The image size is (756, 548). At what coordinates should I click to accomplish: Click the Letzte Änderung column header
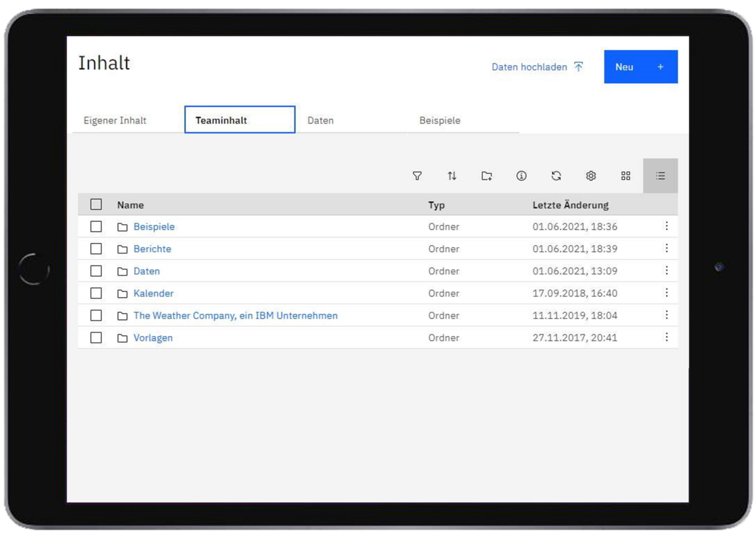click(x=570, y=205)
